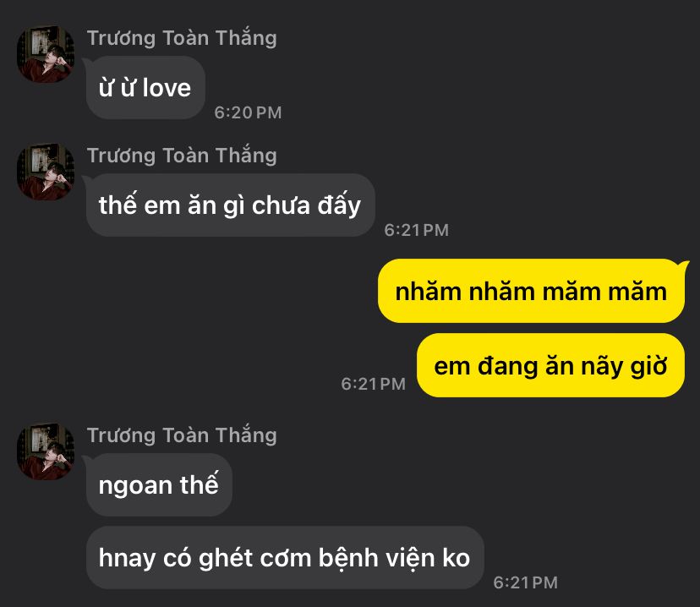The image size is (700, 607).
Task: Click sender name above 'ngoan thế'
Action: point(182,435)
